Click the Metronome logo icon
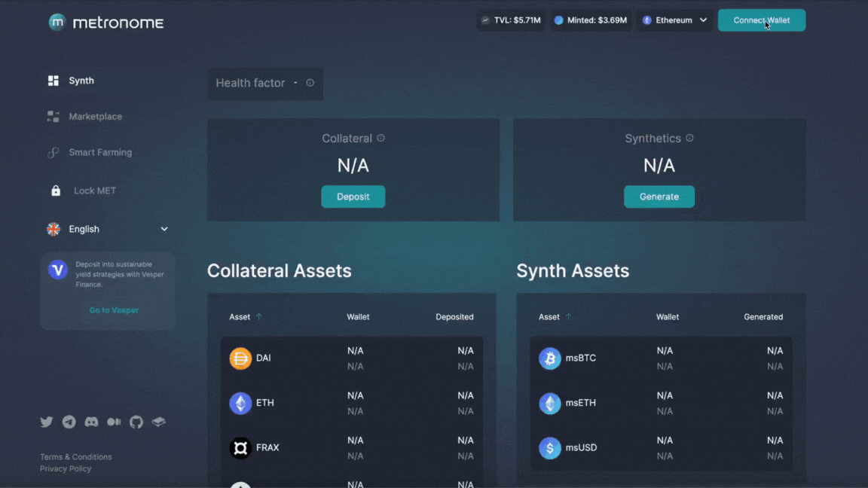868x488 pixels. 57,22
